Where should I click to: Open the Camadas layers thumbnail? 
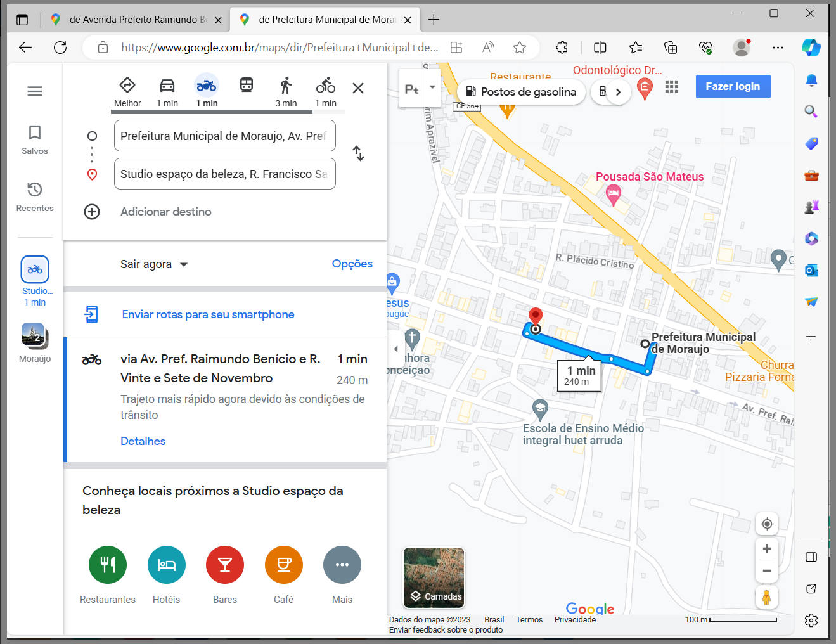pyautogui.click(x=434, y=577)
